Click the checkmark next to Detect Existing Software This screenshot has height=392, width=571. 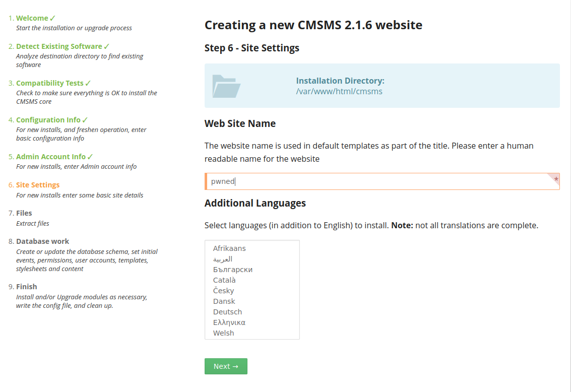point(106,46)
